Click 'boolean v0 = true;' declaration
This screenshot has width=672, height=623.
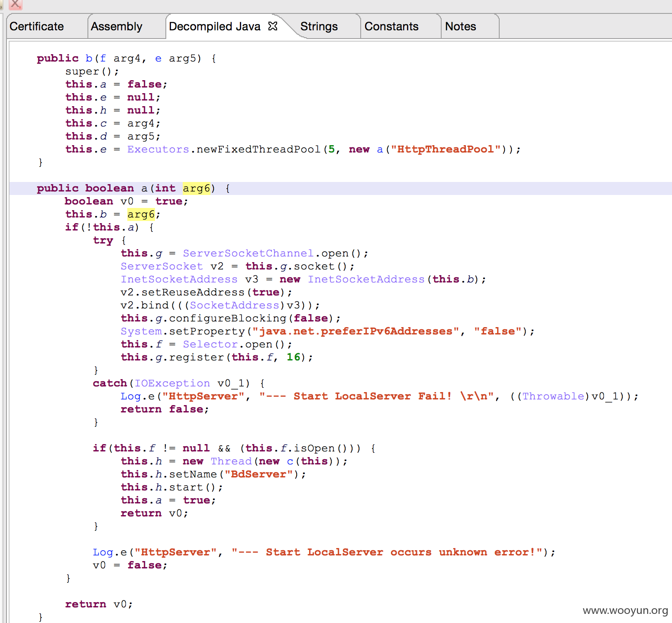[126, 201]
